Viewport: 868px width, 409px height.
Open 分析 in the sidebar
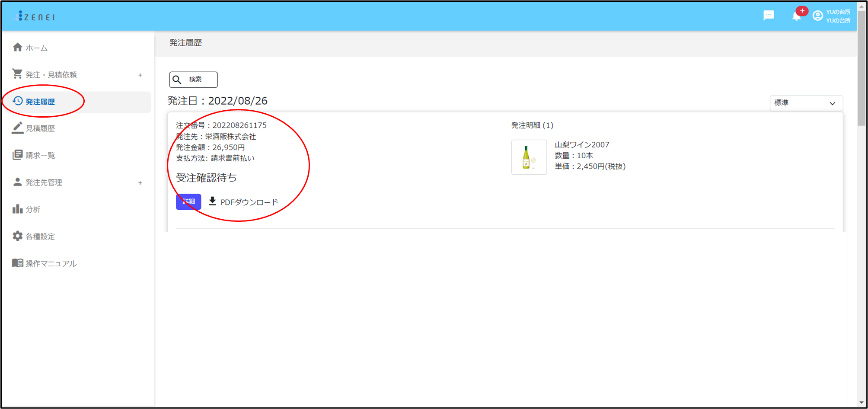tap(33, 209)
